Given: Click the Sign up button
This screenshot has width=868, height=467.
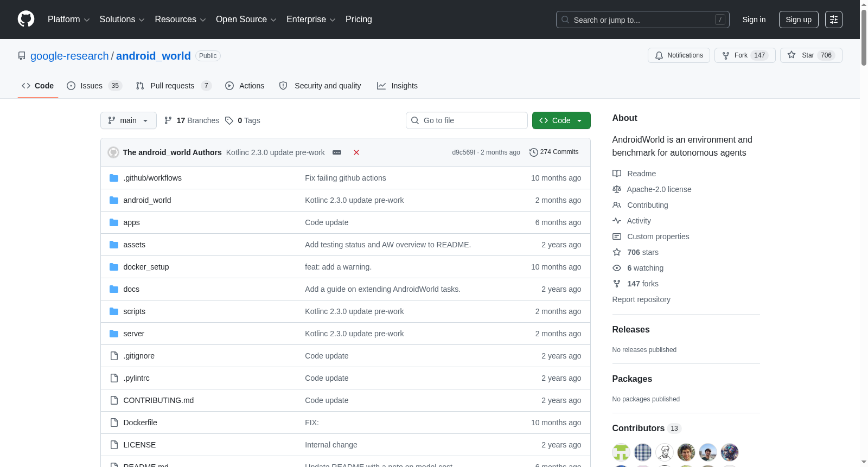Looking at the screenshot, I should pyautogui.click(x=799, y=20).
